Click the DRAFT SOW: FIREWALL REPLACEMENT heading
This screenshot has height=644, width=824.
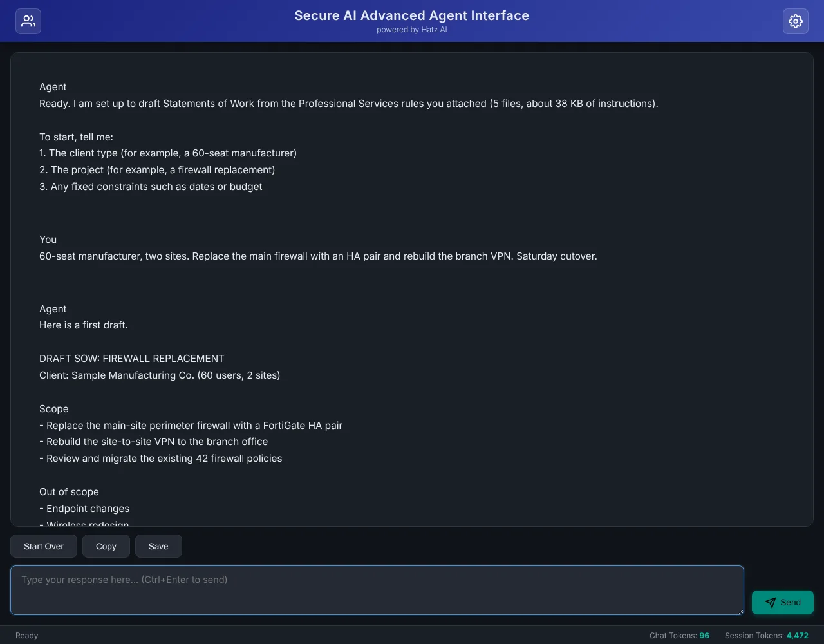(x=132, y=359)
